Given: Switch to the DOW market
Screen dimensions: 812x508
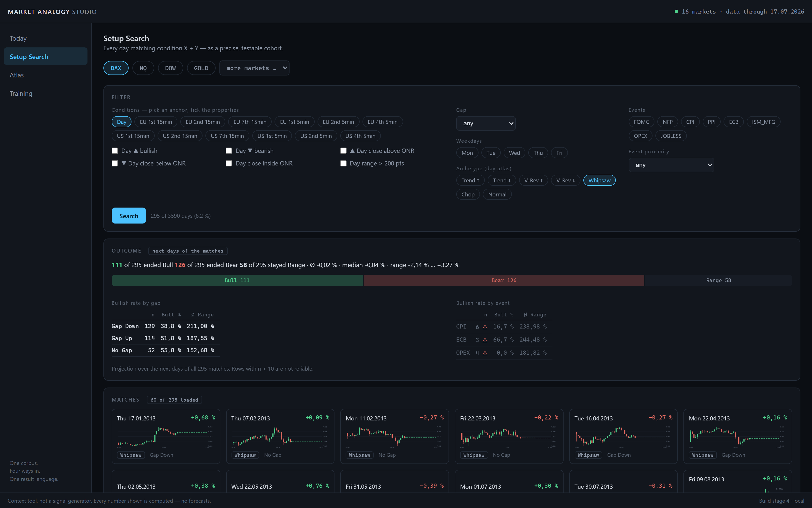Looking at the screenshot, I should coord(170,68).
